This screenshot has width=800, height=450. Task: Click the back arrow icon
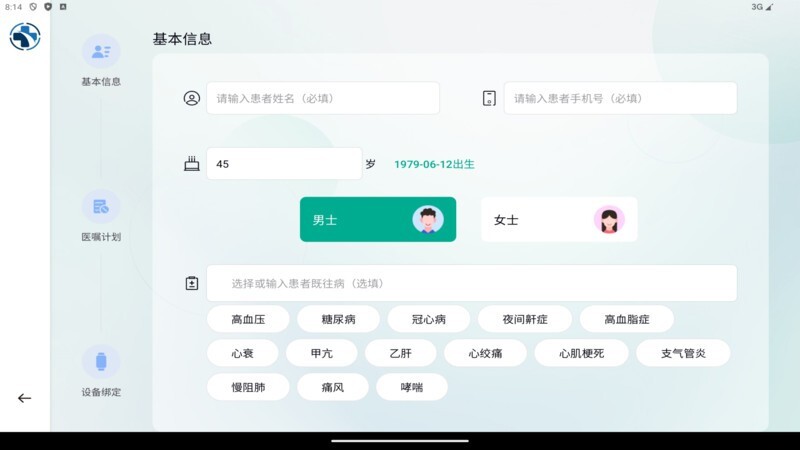(25, 398)
